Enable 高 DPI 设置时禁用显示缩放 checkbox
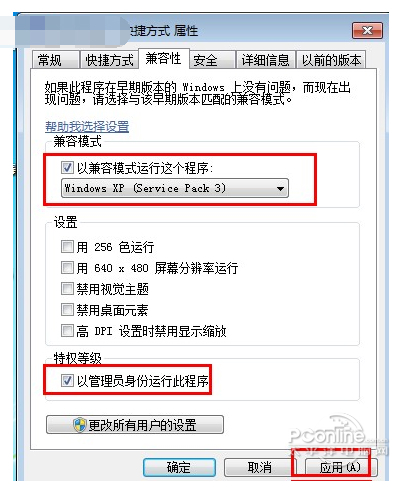 67,331
